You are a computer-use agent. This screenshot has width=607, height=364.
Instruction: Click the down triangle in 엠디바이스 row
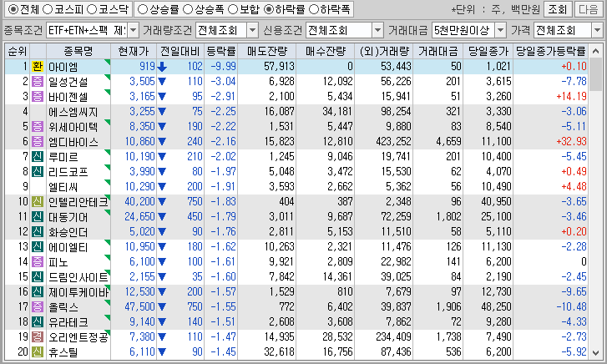click(x=162, y=142)
